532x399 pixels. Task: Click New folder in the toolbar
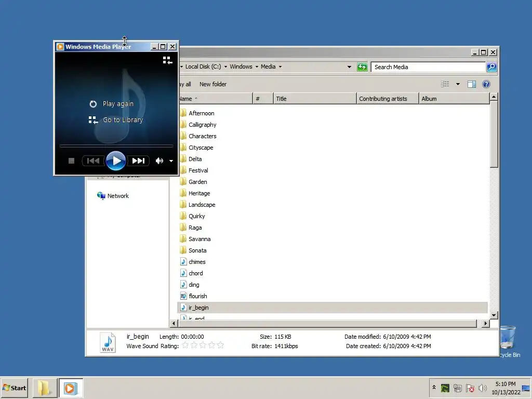click(x=212, y=84)
